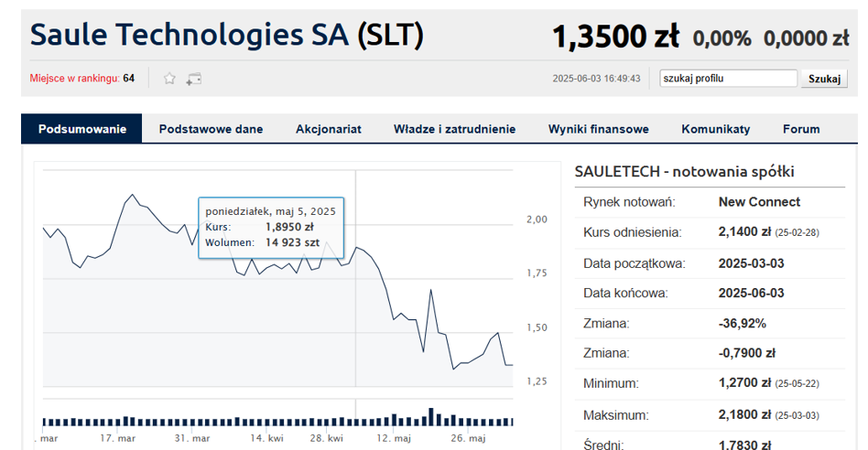Focus the szukaj profilu search field

pos(728,79)
